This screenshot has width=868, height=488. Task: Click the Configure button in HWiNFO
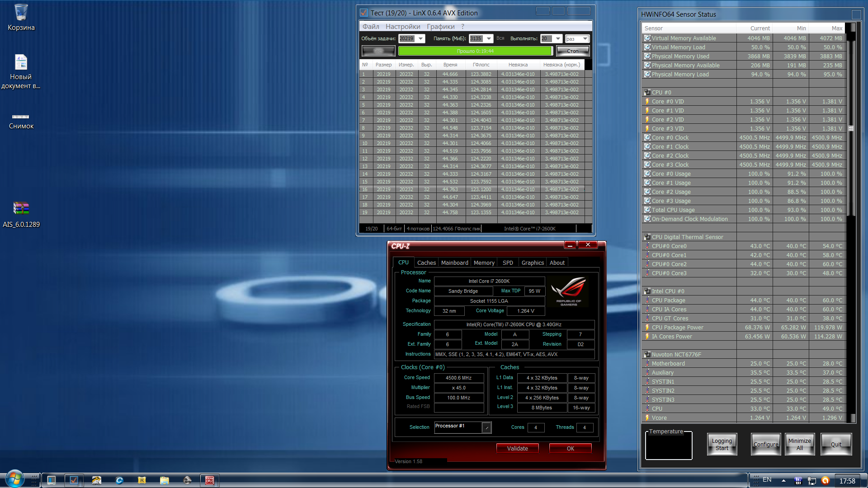(766, 444)
